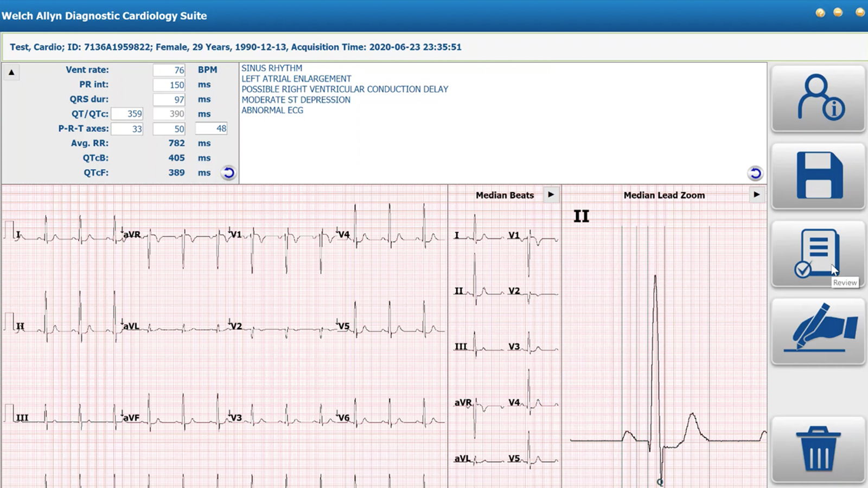Click the P axis field showing 33
868x488 pixels.
[x=127, y=129]
